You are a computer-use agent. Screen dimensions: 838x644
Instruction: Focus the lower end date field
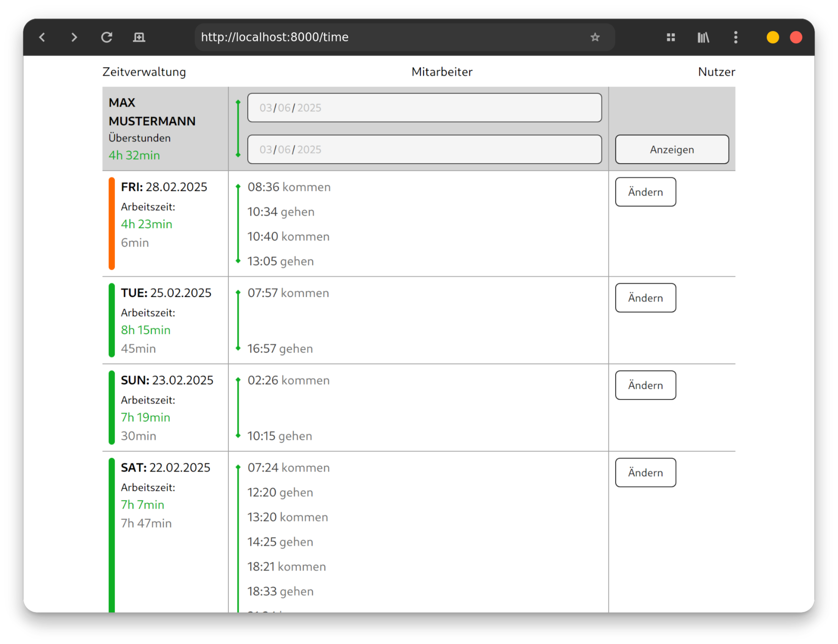coord(424,150)
